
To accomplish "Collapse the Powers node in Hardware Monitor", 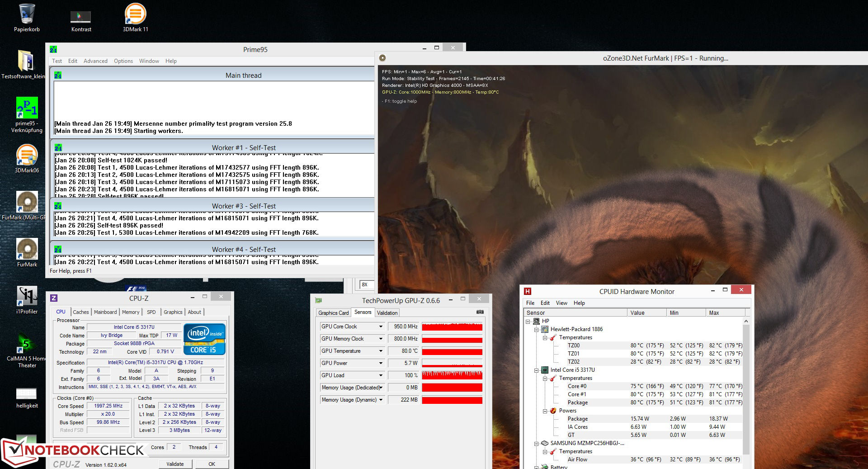I will click(x=545, y=411).
